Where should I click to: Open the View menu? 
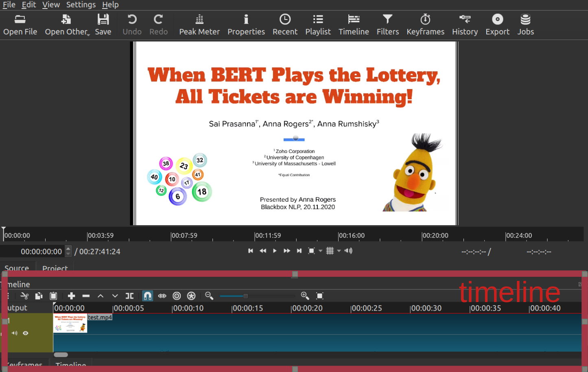click(x=51, y=5)
